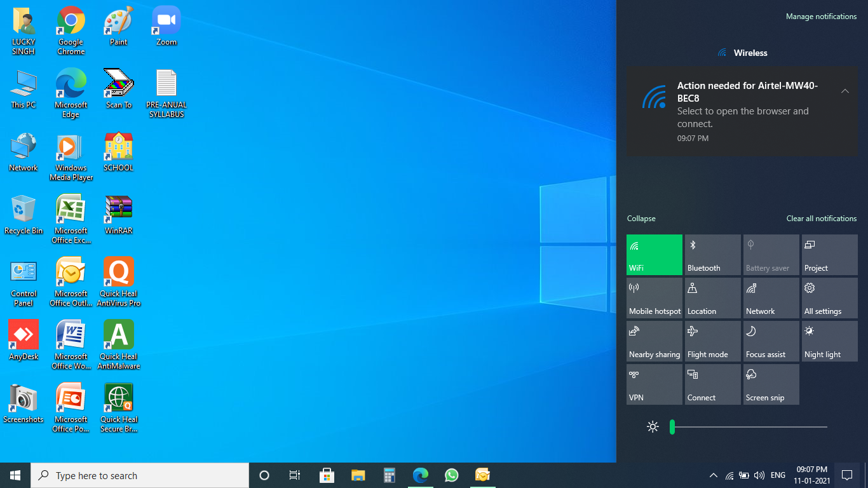Open the Project quick action
Screen dimensions: 868x488
coord(830,255)
